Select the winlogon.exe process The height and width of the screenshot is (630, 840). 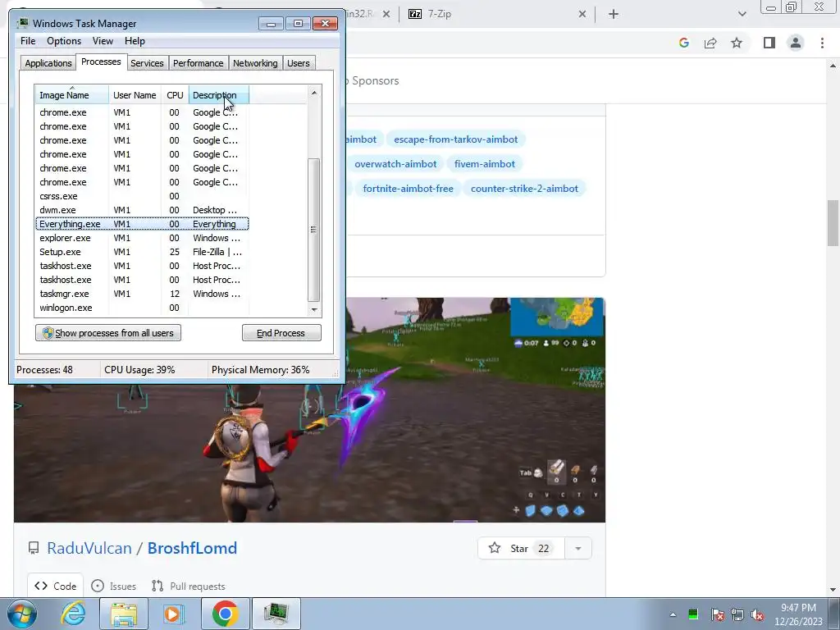[142, 308]
